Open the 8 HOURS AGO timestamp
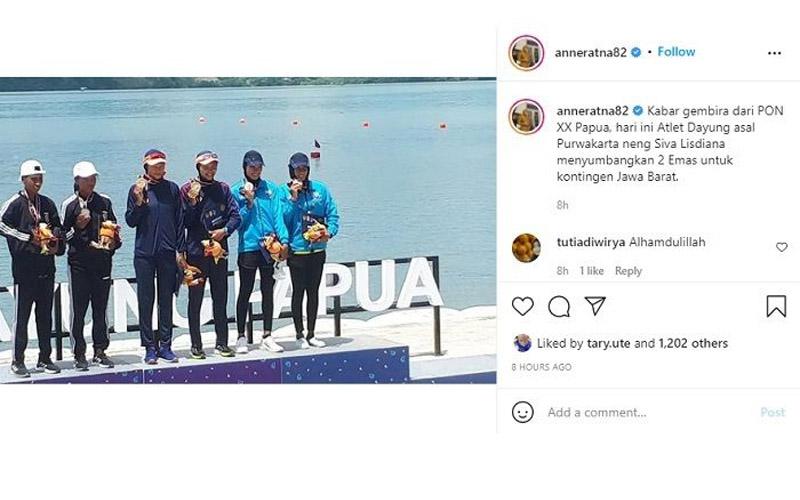This screenshot has height=500, width=800. coord(541,367)
